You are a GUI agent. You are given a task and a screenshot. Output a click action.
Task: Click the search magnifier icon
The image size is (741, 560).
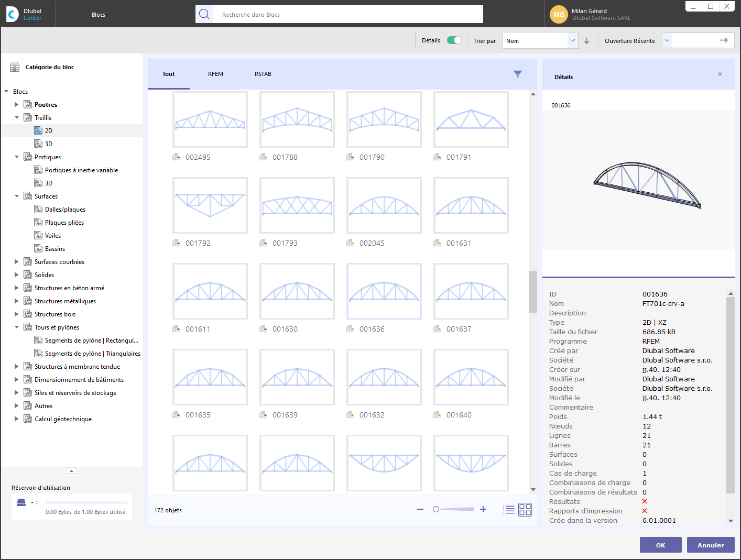pyautogui.click(x=204, y=14)
